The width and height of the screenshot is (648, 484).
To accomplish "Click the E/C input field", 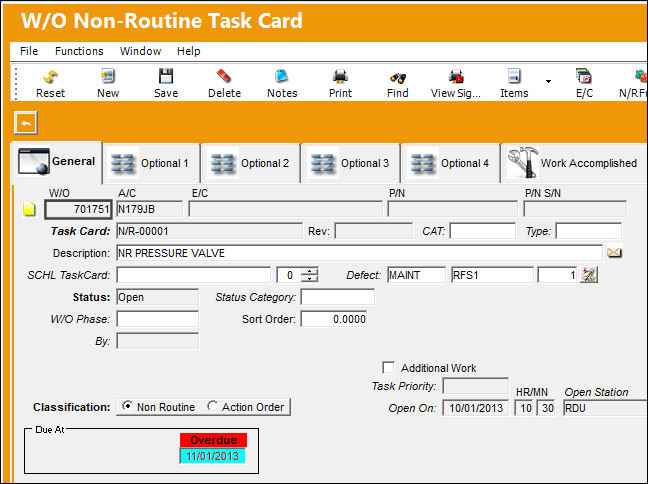I will [x=286, y=209].
